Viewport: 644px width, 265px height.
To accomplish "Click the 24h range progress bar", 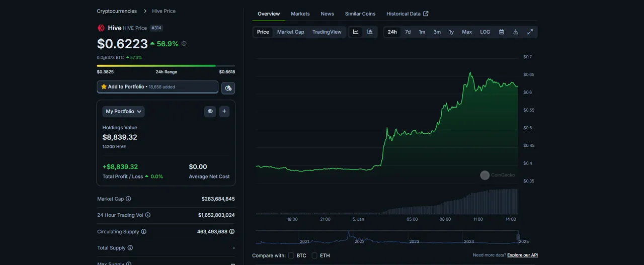I will coord(166,65).
